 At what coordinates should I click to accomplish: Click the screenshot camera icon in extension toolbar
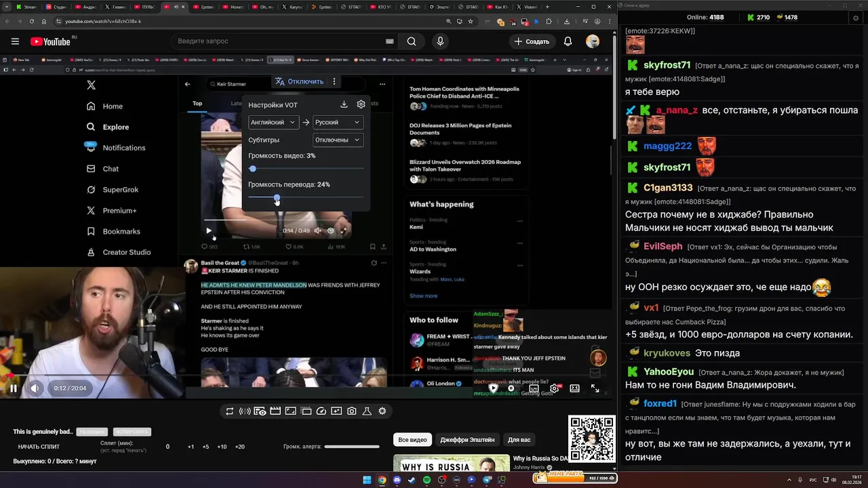tap(351, 411)
